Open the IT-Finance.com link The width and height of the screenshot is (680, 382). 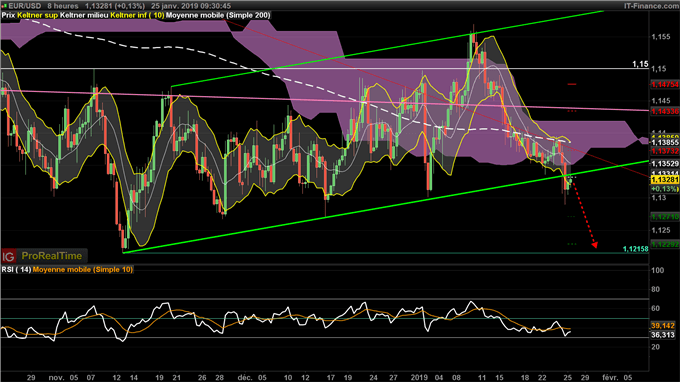tap(651, 6)
